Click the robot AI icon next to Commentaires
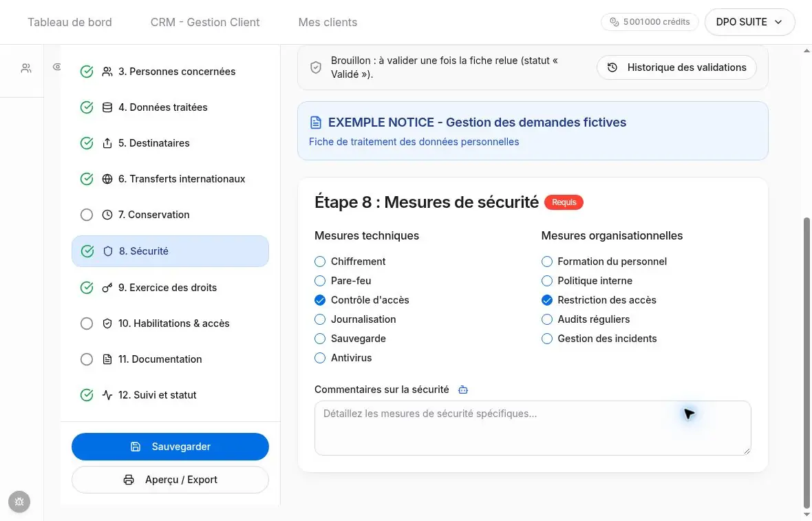This screenshot has width=812, height=521. tap(463, 390)
